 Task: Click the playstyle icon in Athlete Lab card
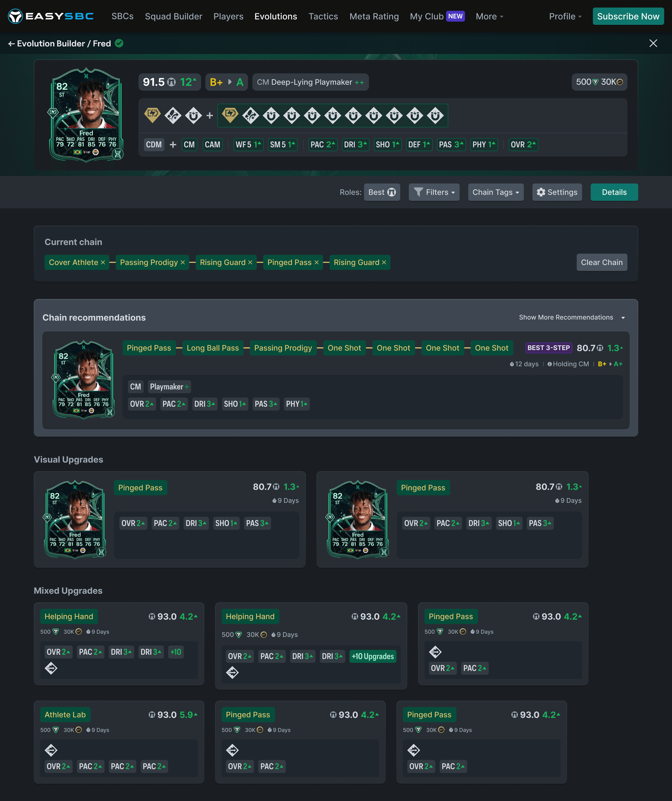[51, 750]
